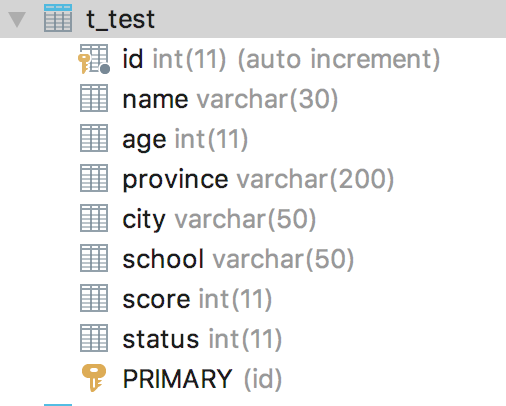
Task: Click the city column icon
Action: pos(94,218)
